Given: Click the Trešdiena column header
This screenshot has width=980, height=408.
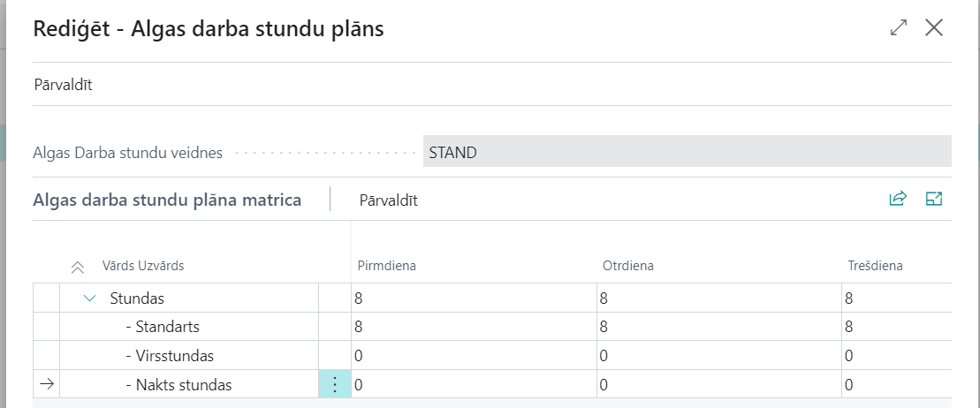Looking at the screenshot, I should pos(874,266).
